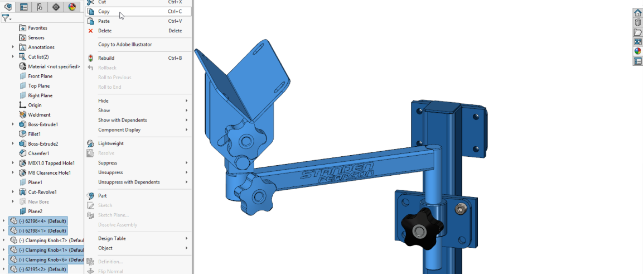Image resolution: width=644 pixels, height=274 pixels.
Task: Open the Suppress submenu
Action: pyautogui.click(x=108, y=163)
